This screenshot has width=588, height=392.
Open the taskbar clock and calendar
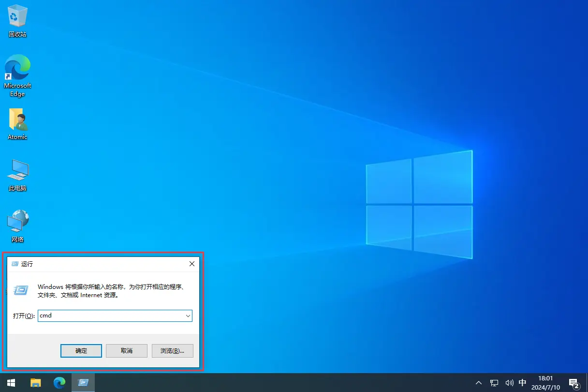tap(545, 382)
